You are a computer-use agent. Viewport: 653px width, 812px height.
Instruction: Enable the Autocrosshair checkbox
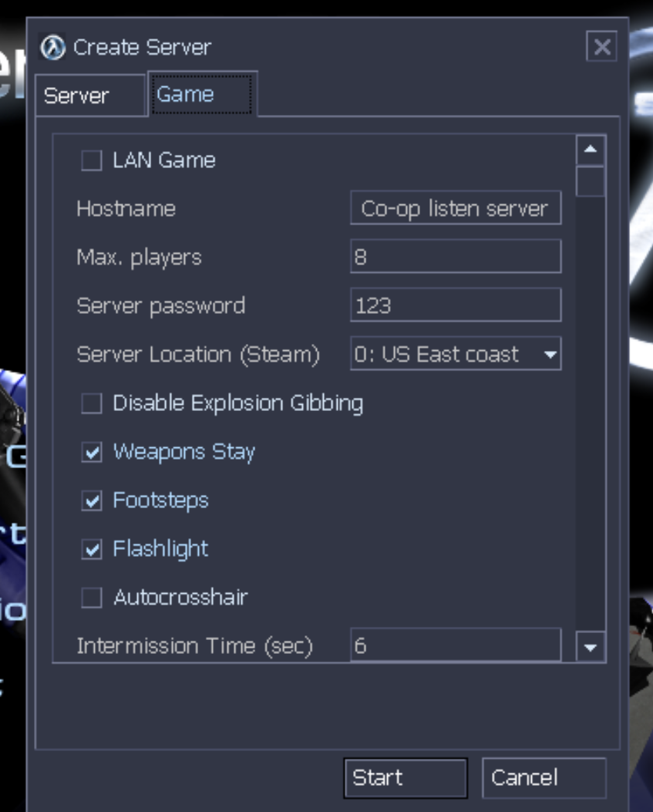[x=92, y=598]
